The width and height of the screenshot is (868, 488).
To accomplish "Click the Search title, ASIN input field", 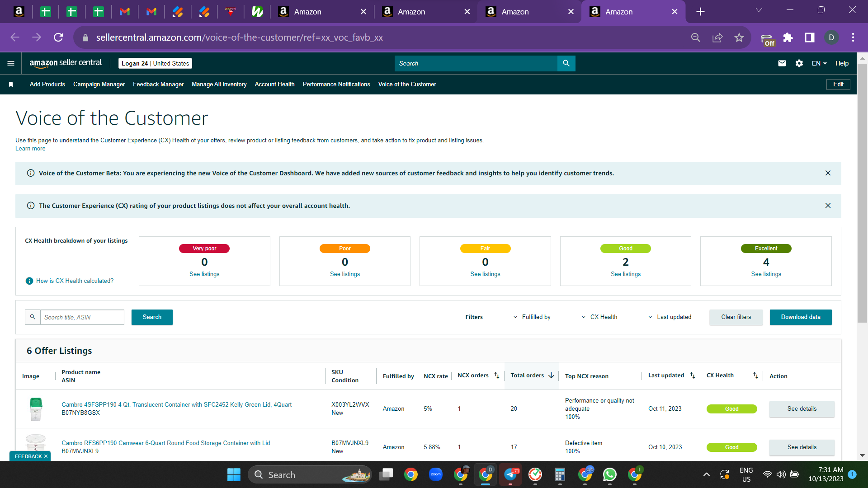I will (82, 317).
